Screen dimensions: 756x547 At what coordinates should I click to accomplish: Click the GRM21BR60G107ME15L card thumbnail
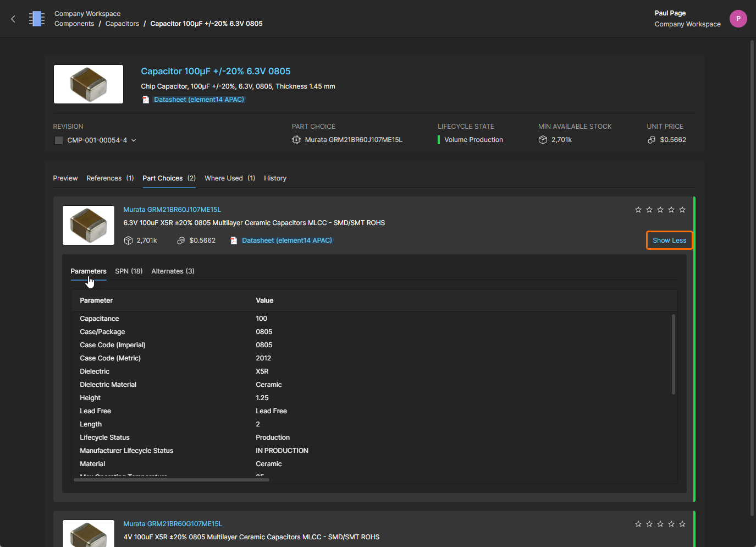89,533
